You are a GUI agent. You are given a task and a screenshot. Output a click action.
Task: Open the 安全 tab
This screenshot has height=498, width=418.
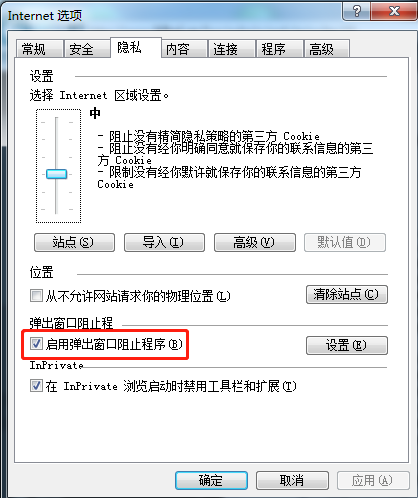(x=87, y=49)
